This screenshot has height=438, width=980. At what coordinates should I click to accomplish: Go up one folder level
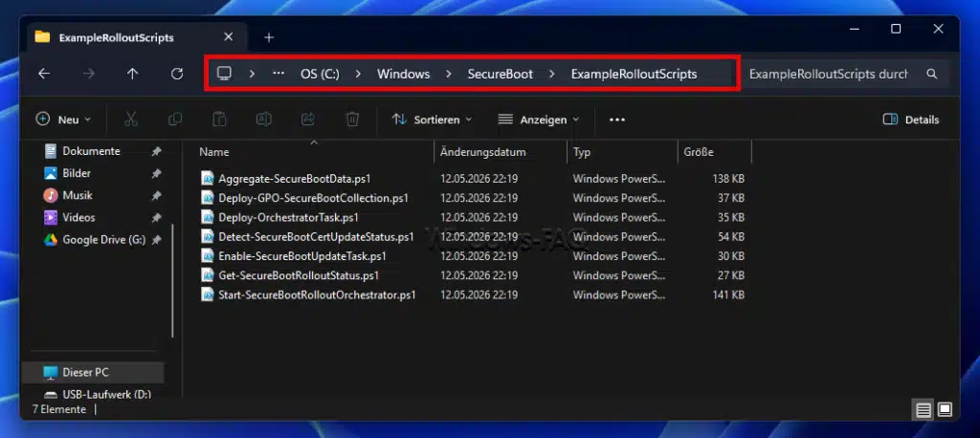pyautogui.click(x=132, y=74)
